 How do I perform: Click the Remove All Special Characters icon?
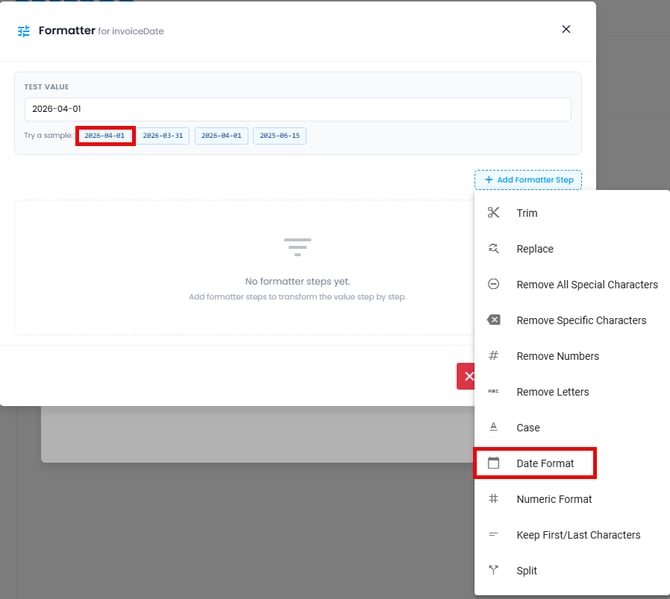coord(493,285)
